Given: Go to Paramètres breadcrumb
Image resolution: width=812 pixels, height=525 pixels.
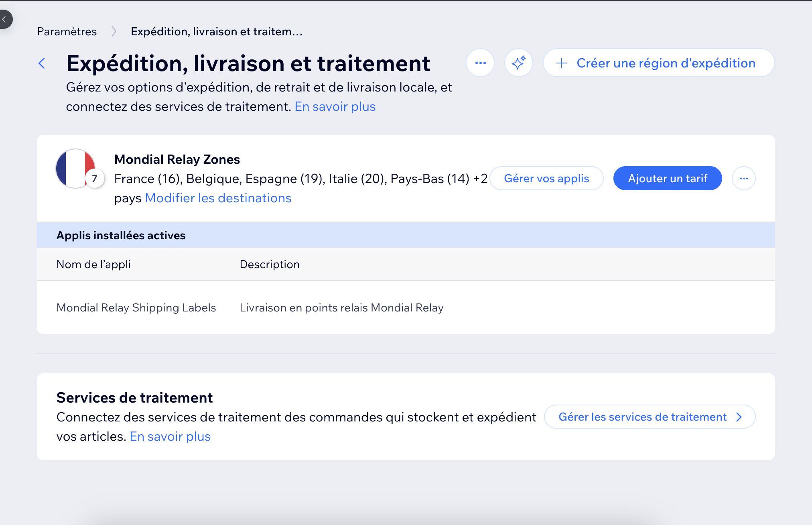Looking at the screenshot, I should [67, 31].
